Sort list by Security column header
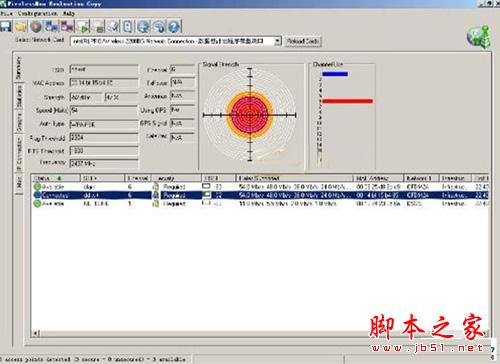This screenshot has width=500, height=364. (176, 178)
